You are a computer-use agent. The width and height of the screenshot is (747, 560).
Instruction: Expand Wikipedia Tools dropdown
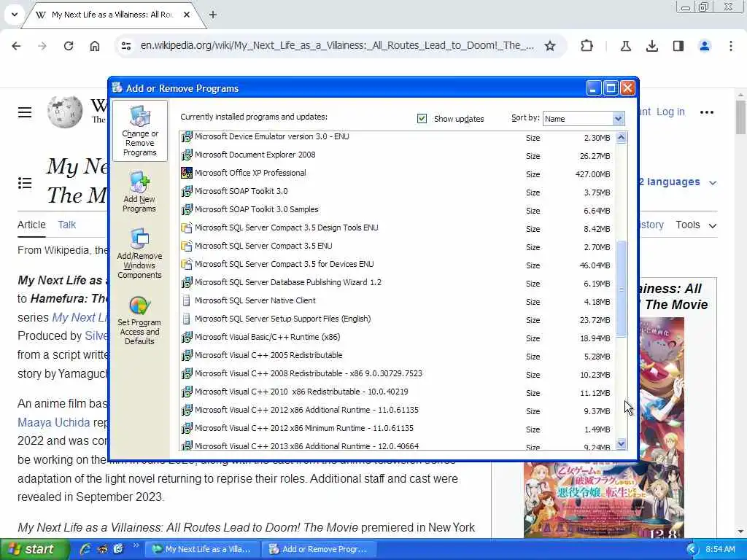pyautogui.click(x=696, y=225)
